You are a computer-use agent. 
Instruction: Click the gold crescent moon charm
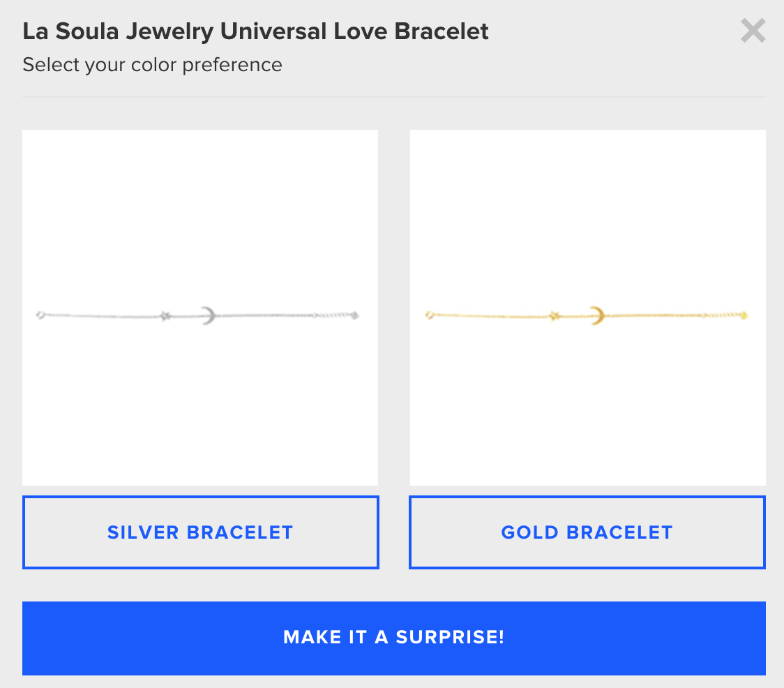[596, 315]
